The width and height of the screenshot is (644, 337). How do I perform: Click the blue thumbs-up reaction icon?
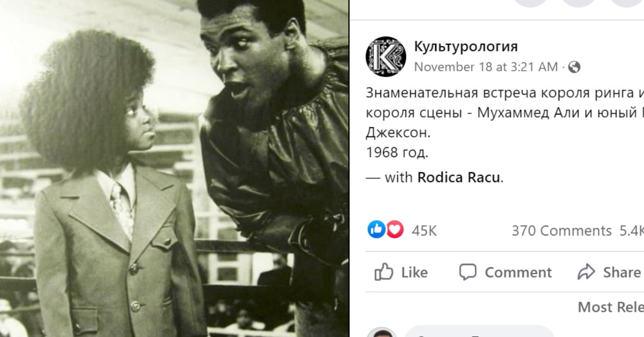coord(376,230)
